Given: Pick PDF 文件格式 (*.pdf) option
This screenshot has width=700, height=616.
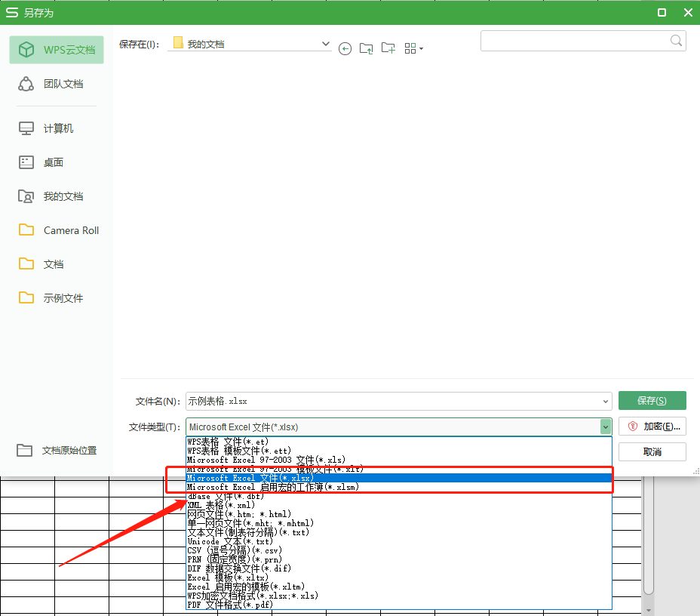Looking at the screenshot, I should tap(230, 605).
